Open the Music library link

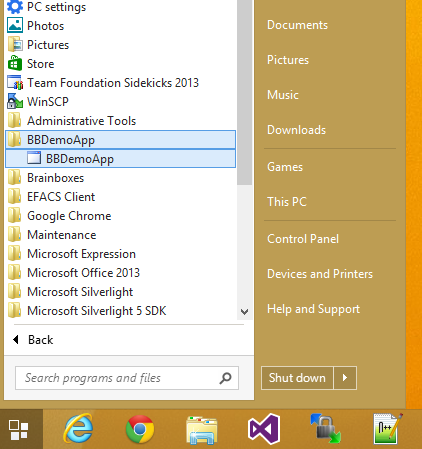283,95
